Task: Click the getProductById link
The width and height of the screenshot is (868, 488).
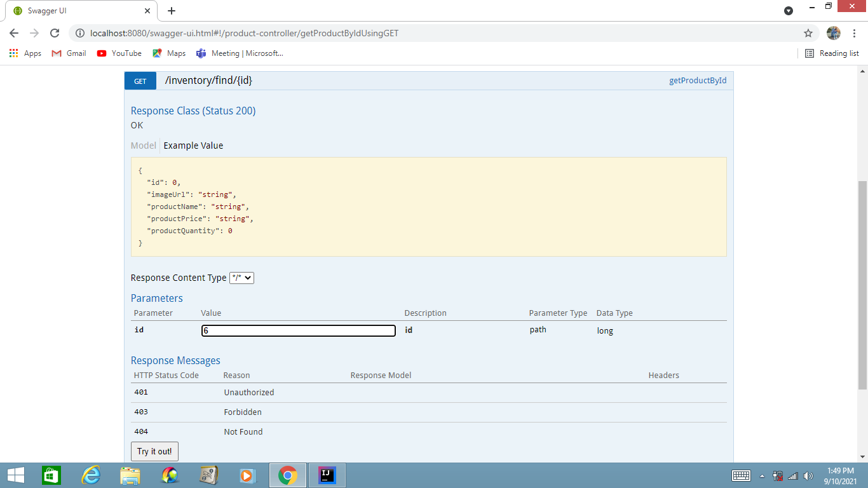Action: [x=697, y=81]
